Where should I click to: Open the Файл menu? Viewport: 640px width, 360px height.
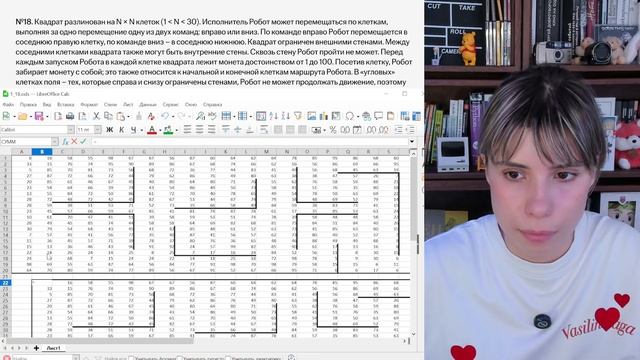pos(8,105)
